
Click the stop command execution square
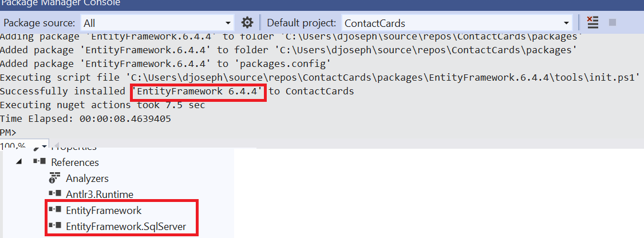point(613,22)
